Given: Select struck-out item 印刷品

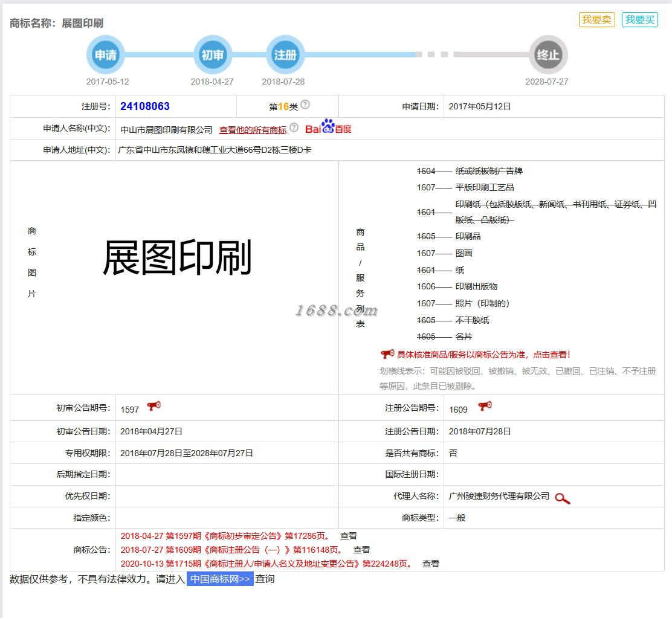Looking at the screenshot, I should pos(468,236).
